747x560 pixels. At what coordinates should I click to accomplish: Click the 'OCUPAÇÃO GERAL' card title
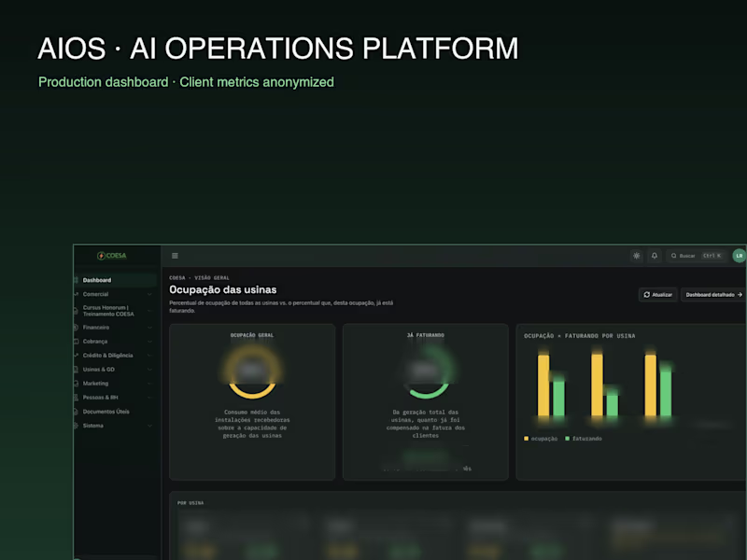tap(252, 335)
